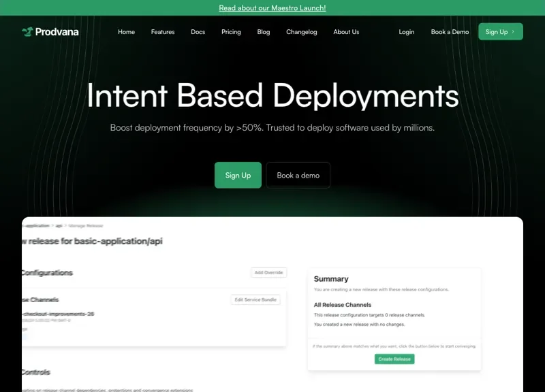Screen dimensions: 545x392
Task: Navigate to the About Us page
Action: click(x=346, y=32)
